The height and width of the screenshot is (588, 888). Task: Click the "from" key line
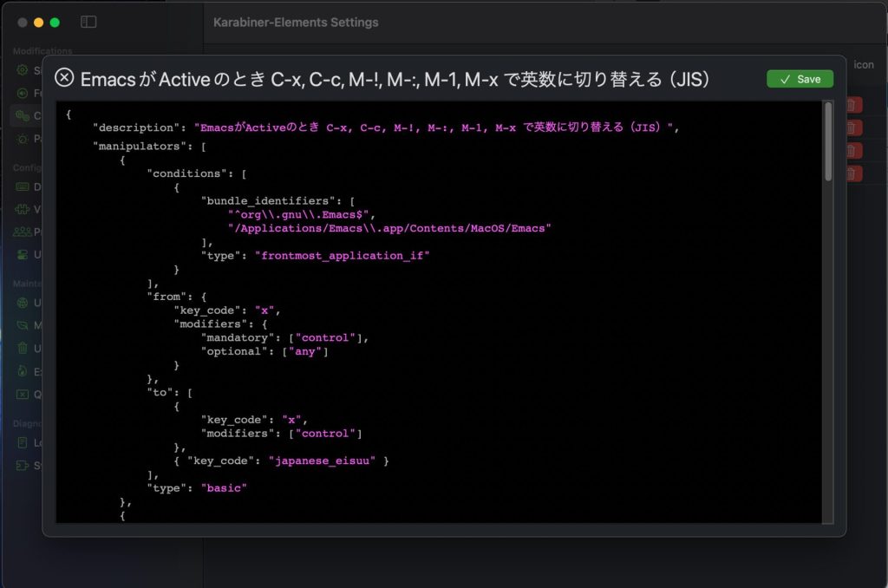coord(177,297)
